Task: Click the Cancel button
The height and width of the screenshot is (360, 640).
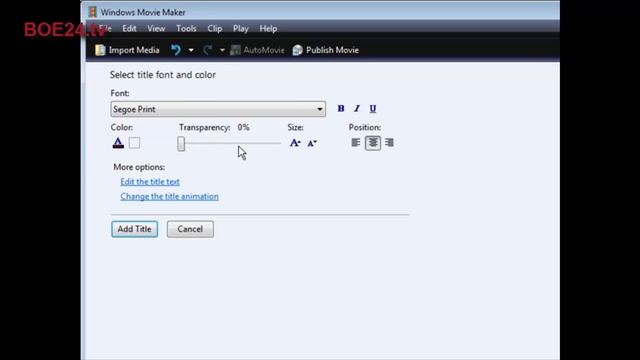Action: click(190, 229)
